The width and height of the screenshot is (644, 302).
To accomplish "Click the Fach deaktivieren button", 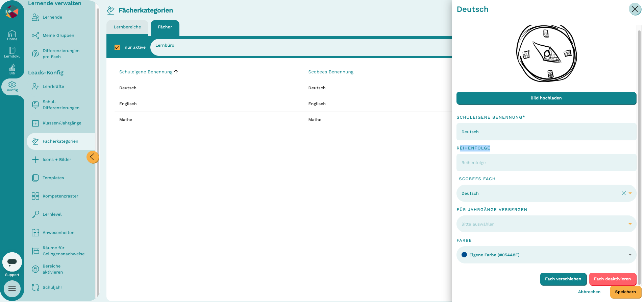I will coord(612,279).
